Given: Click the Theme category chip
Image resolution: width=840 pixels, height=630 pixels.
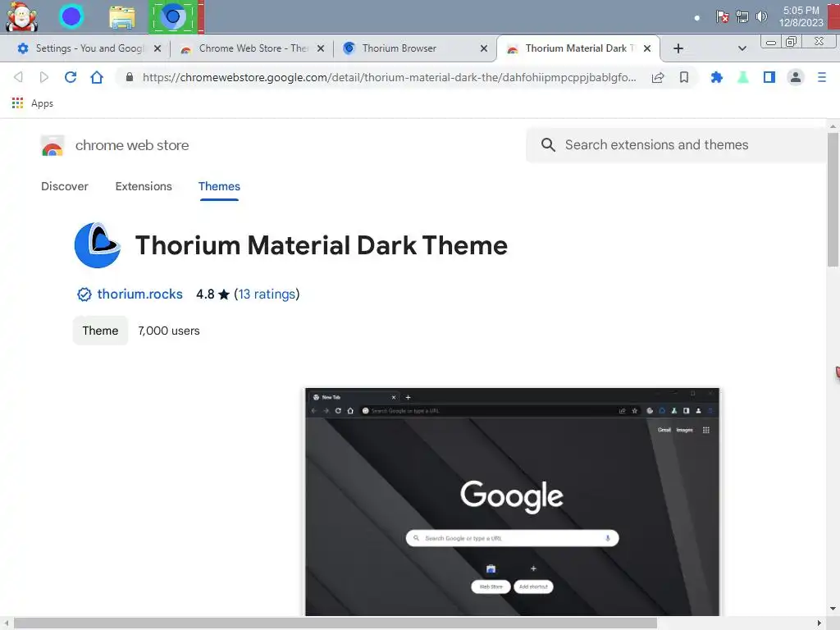Looking at the screenshot, I should coord(100,331).
